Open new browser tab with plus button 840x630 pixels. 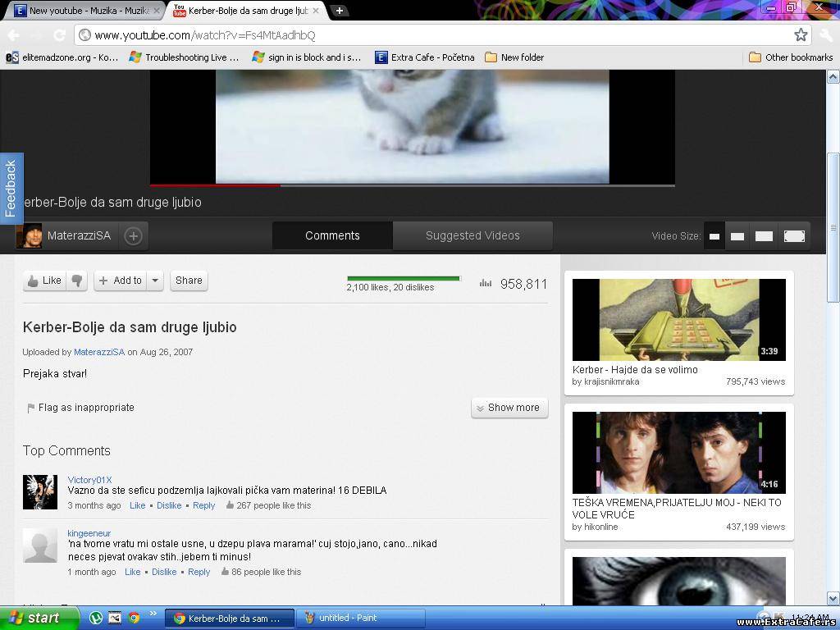pos(339,11)
